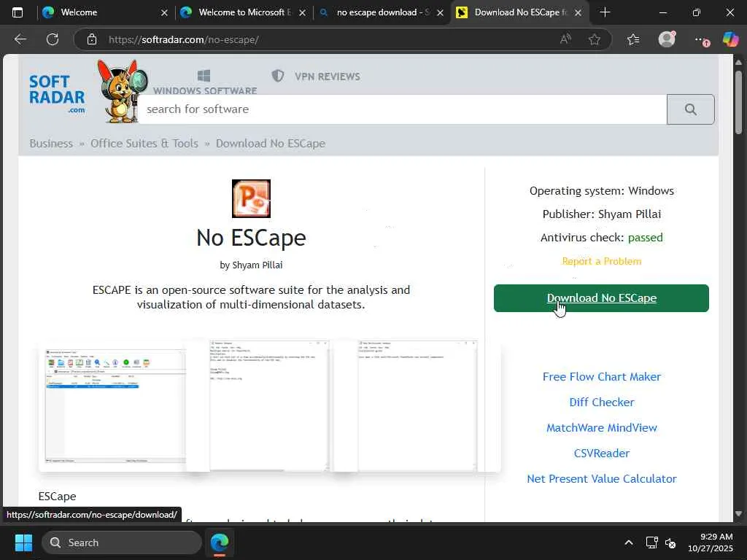This screenshot has width=747, height=560.
Task: Open Net Present Value Calculator link
Action: [601, 478]
